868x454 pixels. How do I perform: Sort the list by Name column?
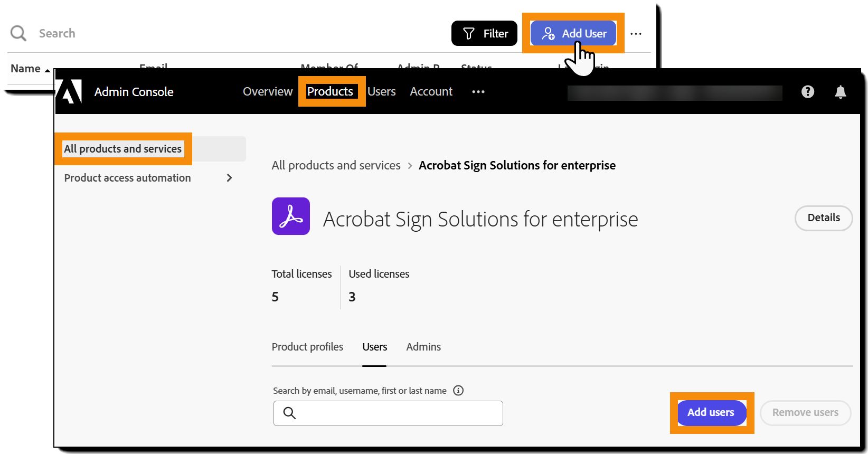click(26, 69)
